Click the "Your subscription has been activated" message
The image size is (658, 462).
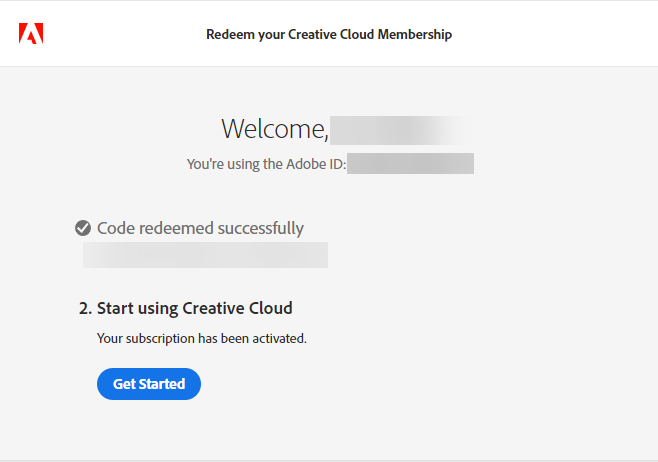coord(202,338)
